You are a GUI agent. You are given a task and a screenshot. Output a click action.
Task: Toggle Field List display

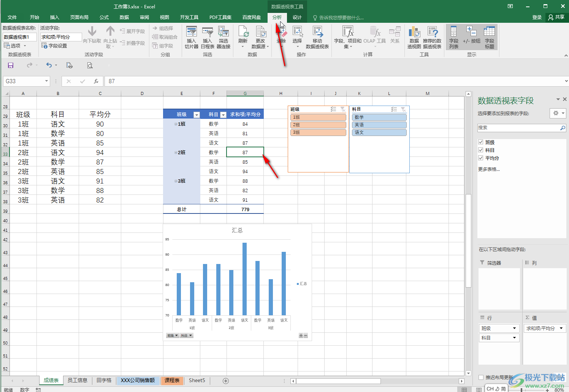[x=453, y=37]
